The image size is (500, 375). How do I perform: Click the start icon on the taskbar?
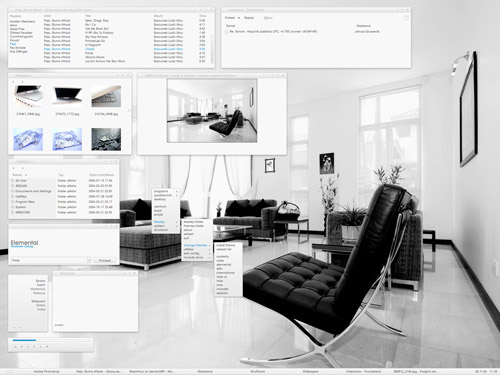coord(10,371)
